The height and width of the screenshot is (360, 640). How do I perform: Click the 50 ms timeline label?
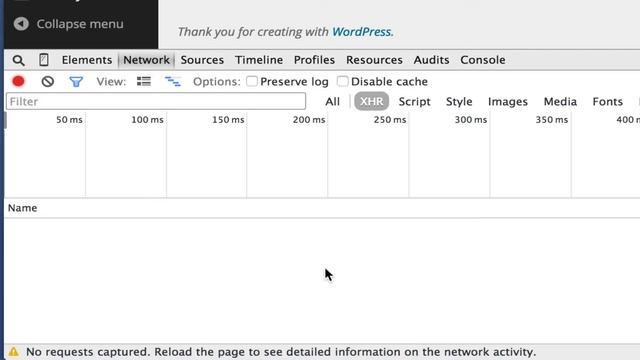[x=69, y=120]
